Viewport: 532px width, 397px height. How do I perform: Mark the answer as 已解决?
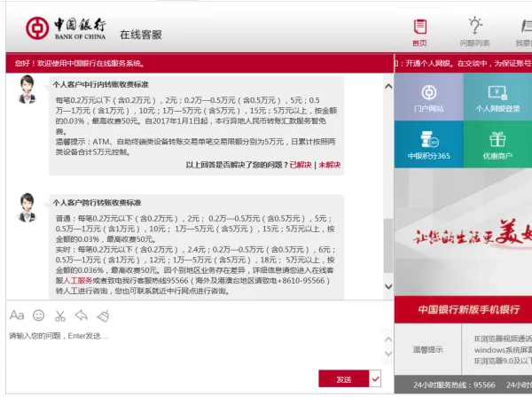pyautogui.click(x=301, y=165)
